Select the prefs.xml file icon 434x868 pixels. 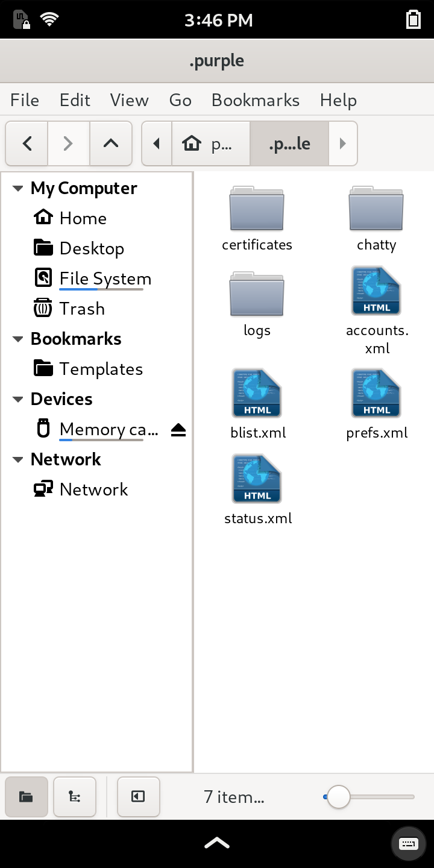[376, 394]
